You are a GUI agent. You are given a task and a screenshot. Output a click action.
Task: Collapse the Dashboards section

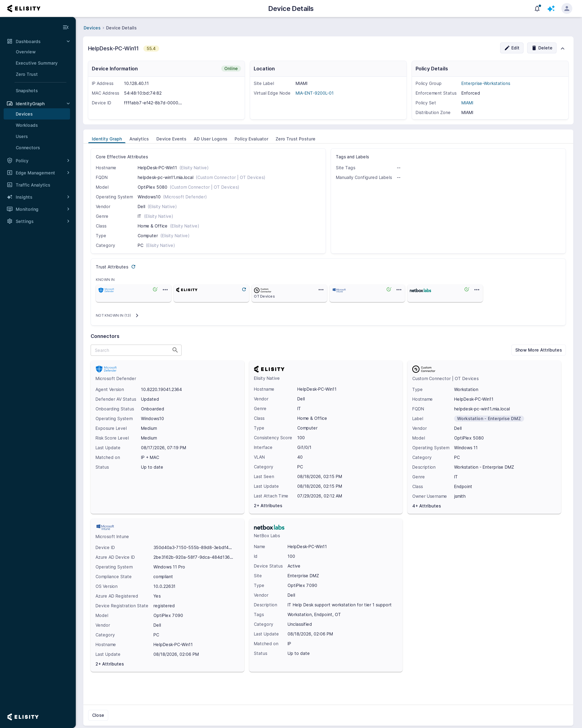point(68,41)
